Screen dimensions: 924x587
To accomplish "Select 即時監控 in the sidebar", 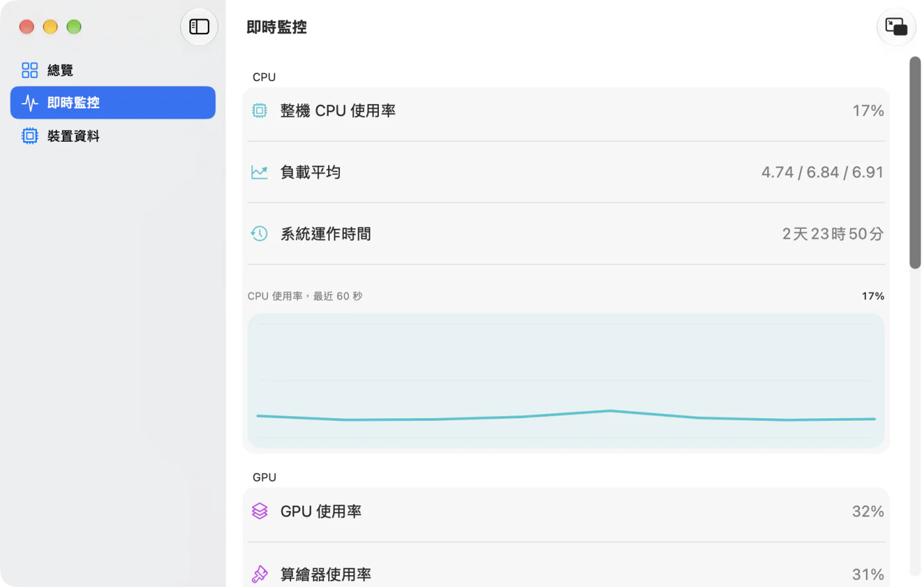I will 113,103.
